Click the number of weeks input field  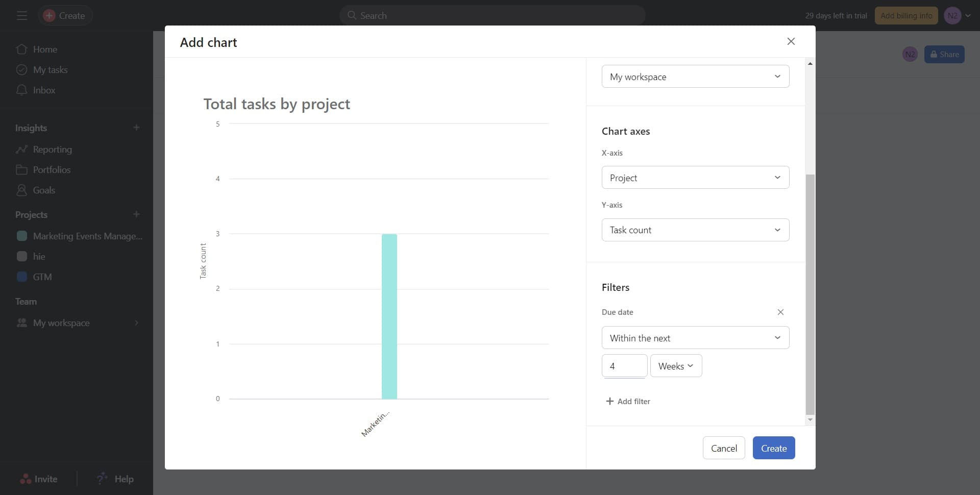(624, 366)
